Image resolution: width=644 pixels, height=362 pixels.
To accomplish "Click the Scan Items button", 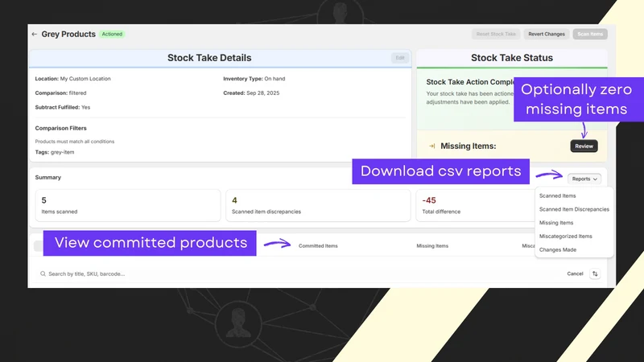I will pos(590,34).
